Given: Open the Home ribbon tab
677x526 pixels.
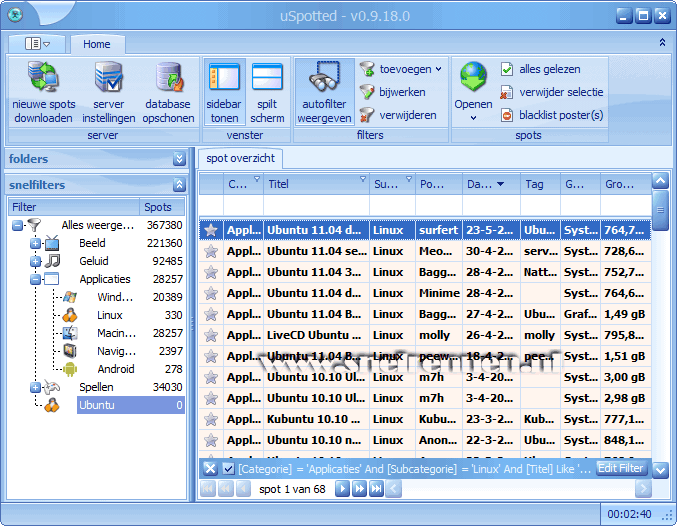Looking at the screenshot, I should pos(97,44).
